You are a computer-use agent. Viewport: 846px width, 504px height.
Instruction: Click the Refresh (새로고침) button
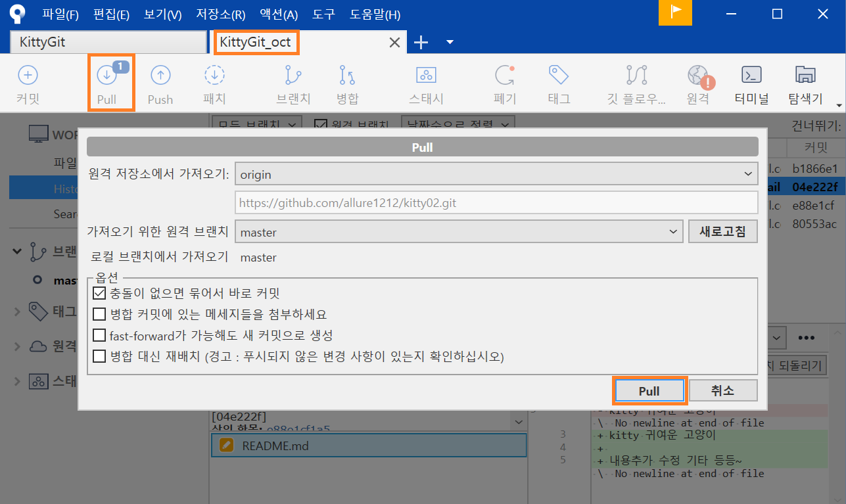[x=723, y=231]
